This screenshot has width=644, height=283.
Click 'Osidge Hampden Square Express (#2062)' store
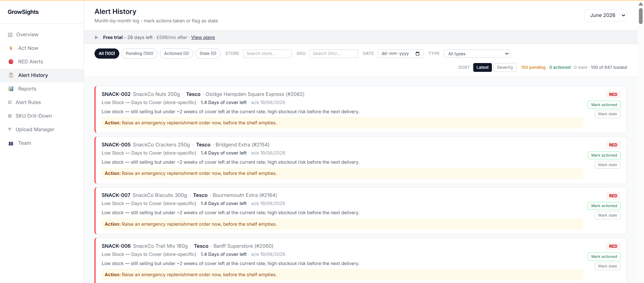pos(255,94)
